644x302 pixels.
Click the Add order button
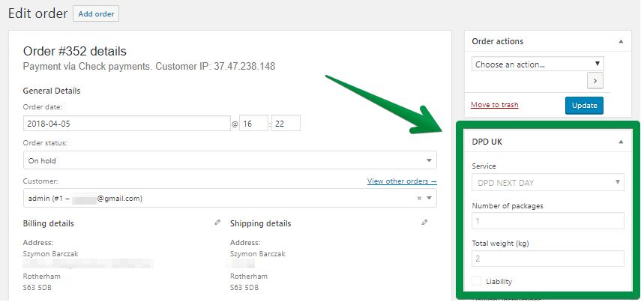(x=96, y=13)
